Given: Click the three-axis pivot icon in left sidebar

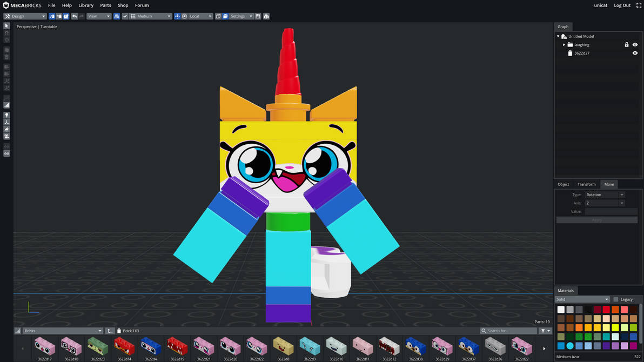Looking at the screenshot, I should point(6,123).
